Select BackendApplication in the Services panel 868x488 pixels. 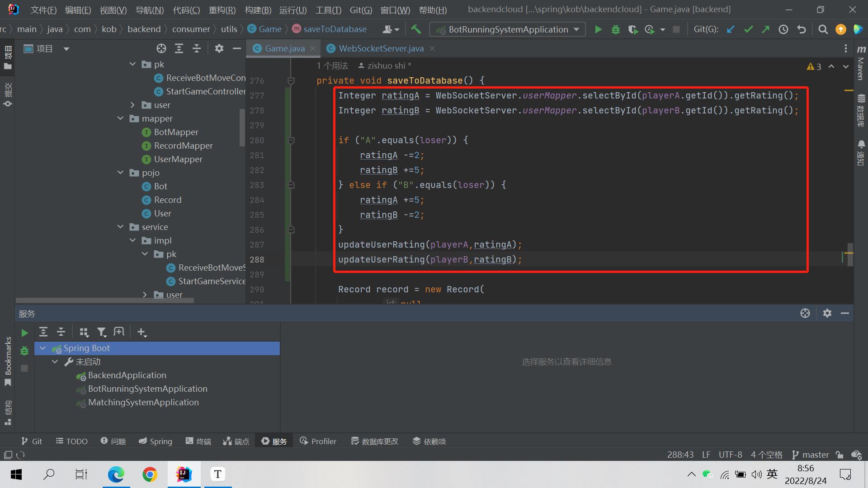click(127, 375)
